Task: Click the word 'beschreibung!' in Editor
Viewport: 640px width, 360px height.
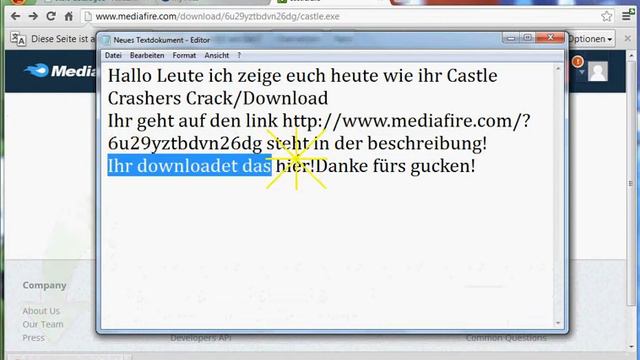Action: 427,143
